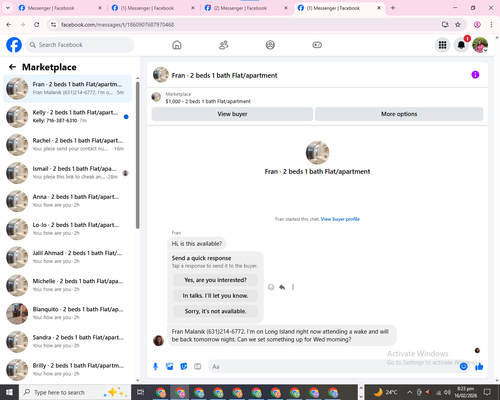Open the Facebook menu grid icon
The image size is (500, 400).
(x=442, y=45)
